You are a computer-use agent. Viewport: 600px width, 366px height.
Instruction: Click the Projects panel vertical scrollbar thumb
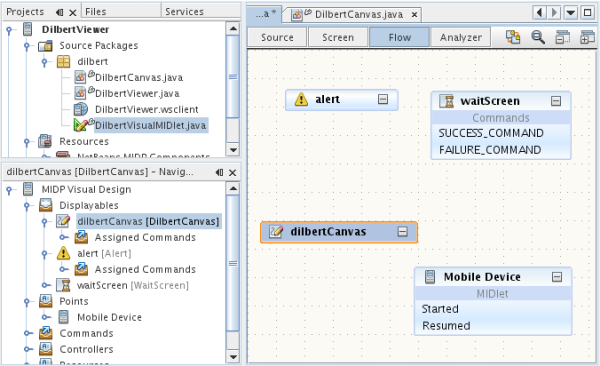(233, 77)
